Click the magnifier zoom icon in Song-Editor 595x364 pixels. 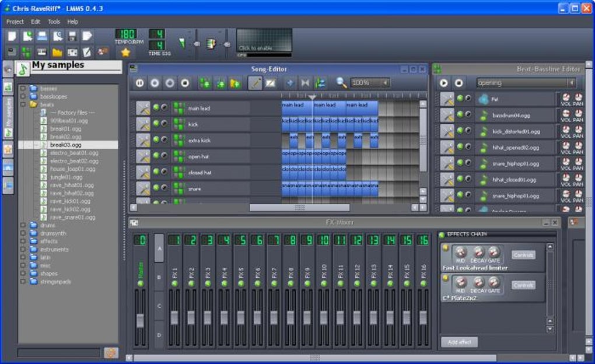point(341,83)
